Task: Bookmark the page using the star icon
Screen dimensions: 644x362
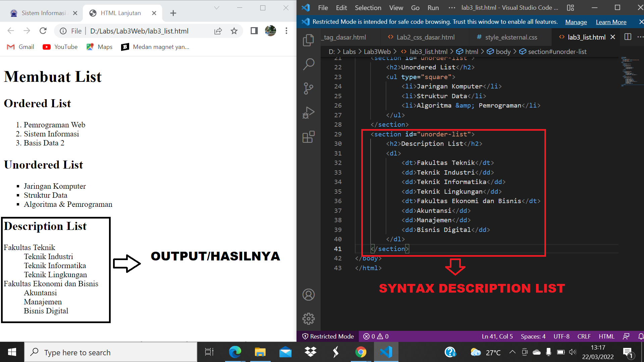Action: click(234, 31)
